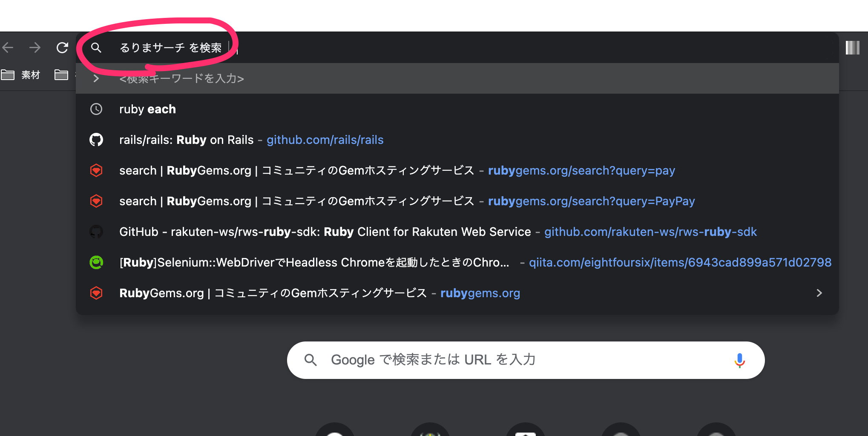Click the striped extension icon at top right
The height and width of the screenshot is (436, 868).
852,48
